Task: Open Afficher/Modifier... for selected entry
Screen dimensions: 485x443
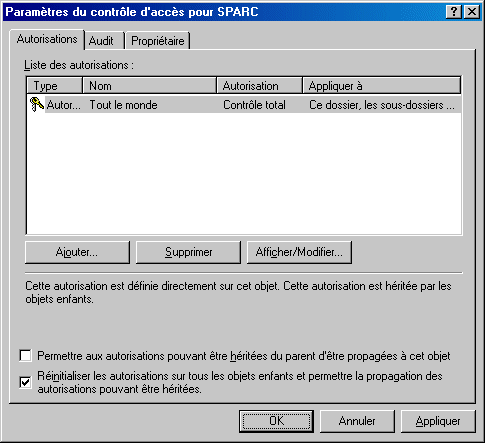Action: pyautogui.click(x=299, y=252)
